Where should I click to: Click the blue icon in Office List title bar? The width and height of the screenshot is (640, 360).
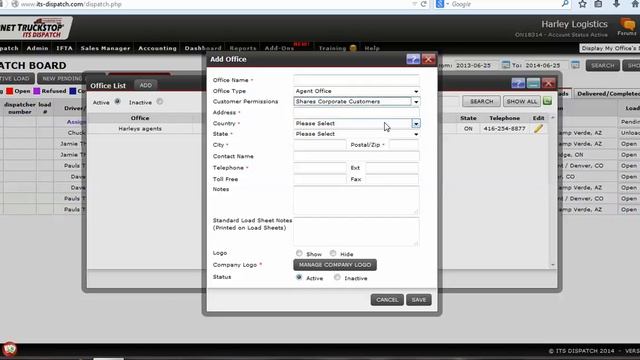coord(518,83)
